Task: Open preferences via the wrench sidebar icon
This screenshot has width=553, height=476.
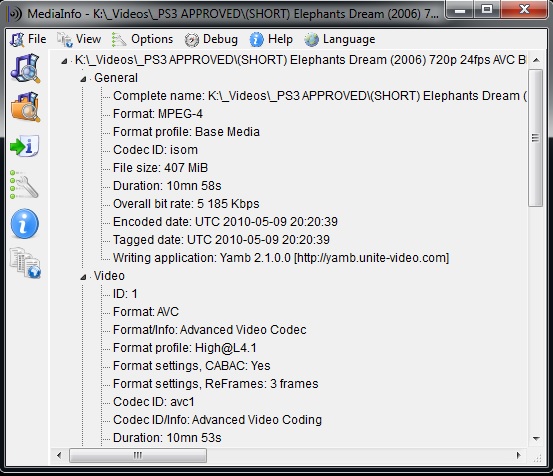Action: click(x=24, y=185)
